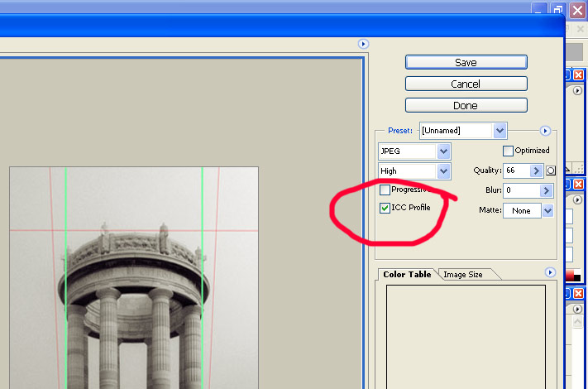This screenshot has width=588, height=389.
Task: Click the preview menu arrow above image
Action: click(362, 43)
